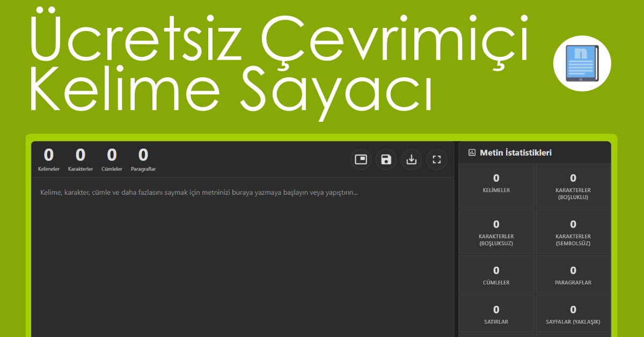Click the Cümleler counter in the top bar

tap(112, 160)
